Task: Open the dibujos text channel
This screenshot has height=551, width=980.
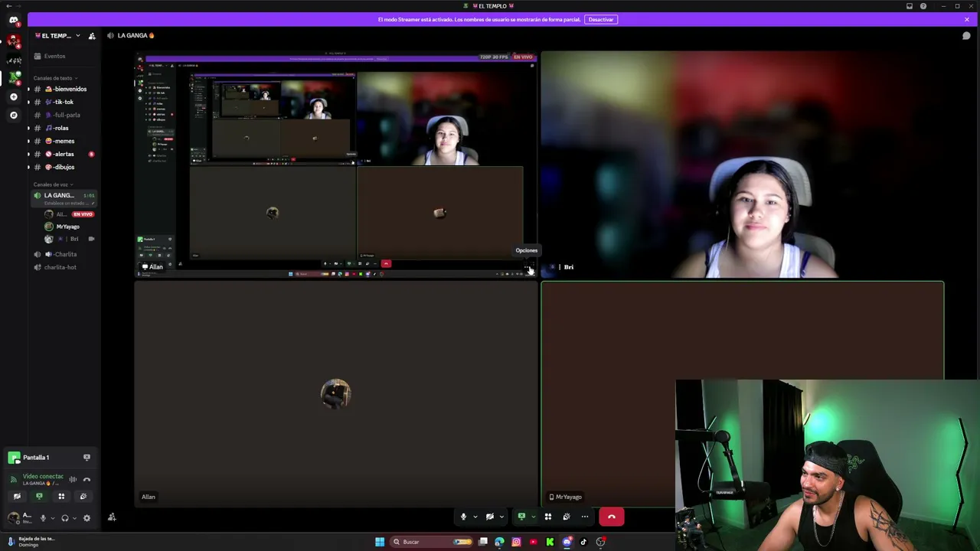Action: tap(64, 167)
